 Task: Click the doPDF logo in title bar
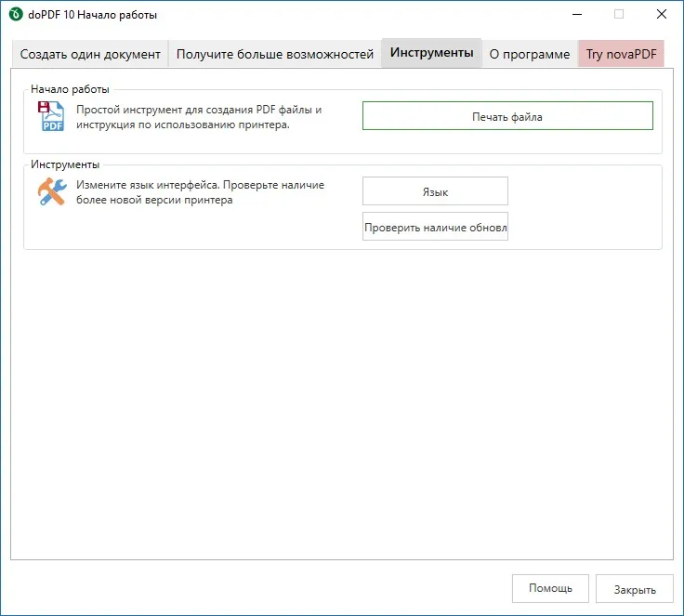pyautogui.click(x=16, y=14)
